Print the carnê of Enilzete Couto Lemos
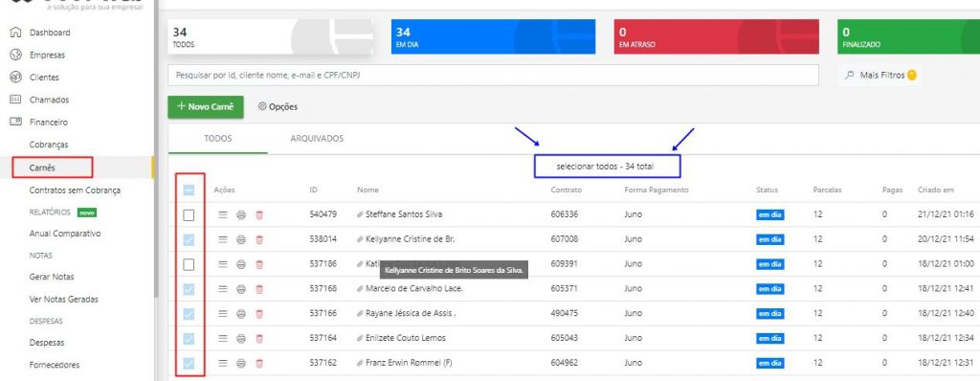980x381 pixels. click(241, 339)
